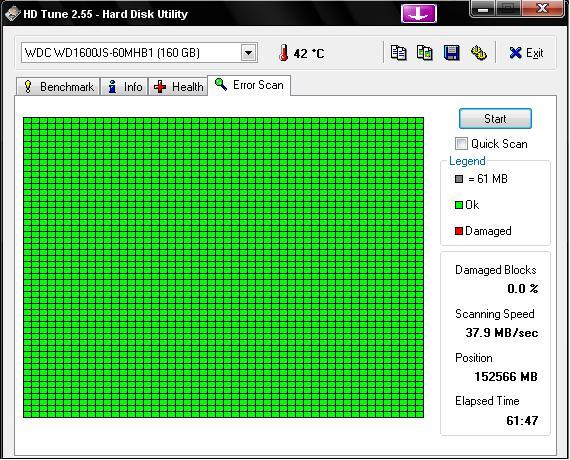Open the Health tab
Image resolution: width=570 pixels, height=460 pixels.
178,87
